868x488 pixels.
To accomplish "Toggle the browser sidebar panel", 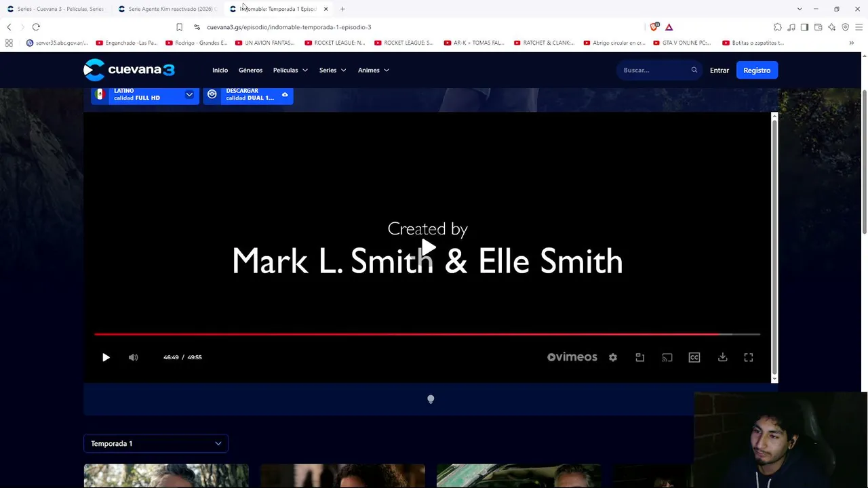I will click(x=805, y=27).
